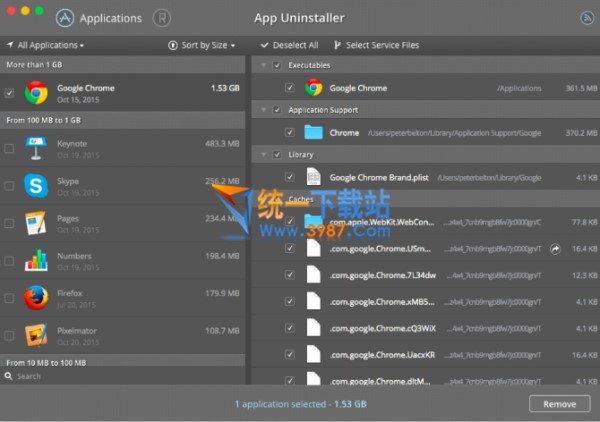Select the Keynote app icon

click(x=36, y=148)
